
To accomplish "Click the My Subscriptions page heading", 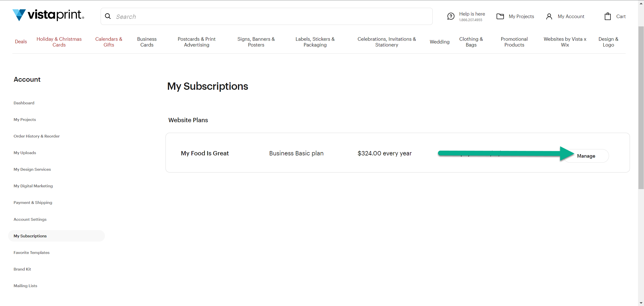I will point(208,86).
